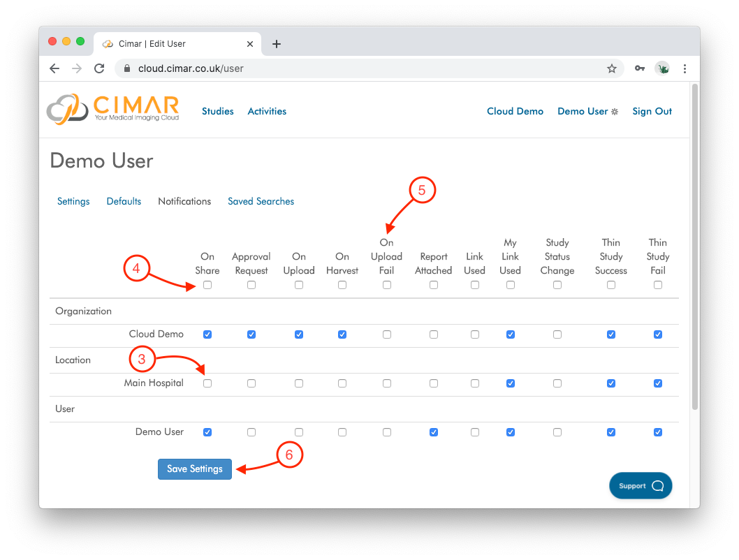Enable Study Status Change for Demo User

click(x=557, y=432)
